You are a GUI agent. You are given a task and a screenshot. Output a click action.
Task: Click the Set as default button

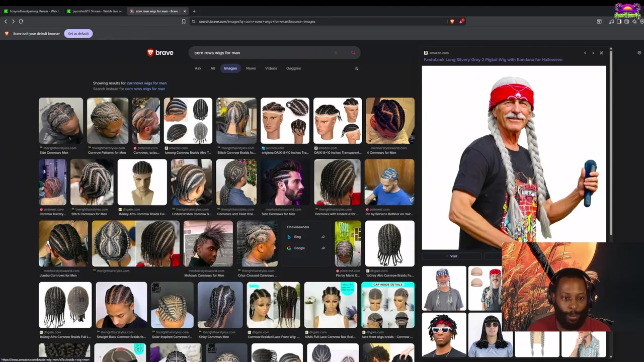(78, 34)
